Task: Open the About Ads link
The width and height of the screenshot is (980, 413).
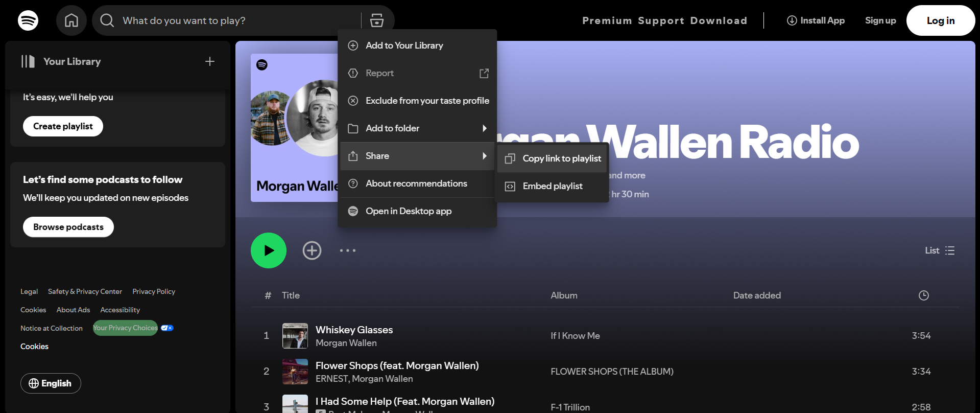Action: pyautogui.click(x=73, y=310)
